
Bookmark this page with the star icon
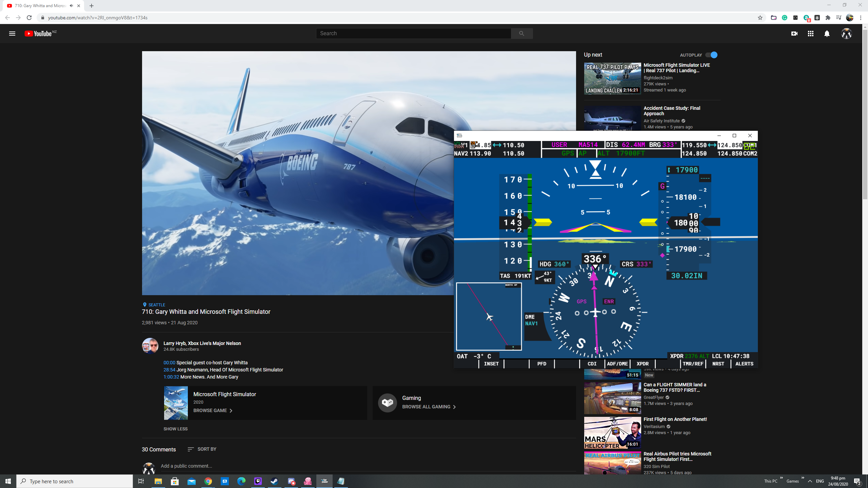[760, 18]
